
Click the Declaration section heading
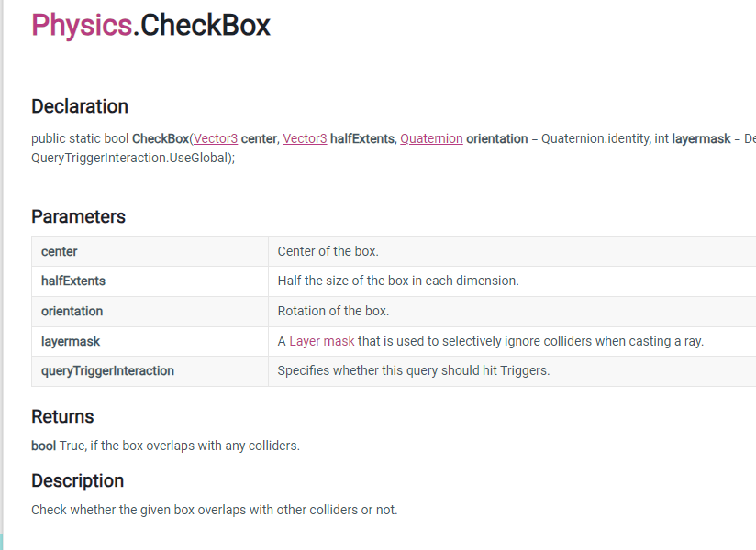[x=80, y=106]
